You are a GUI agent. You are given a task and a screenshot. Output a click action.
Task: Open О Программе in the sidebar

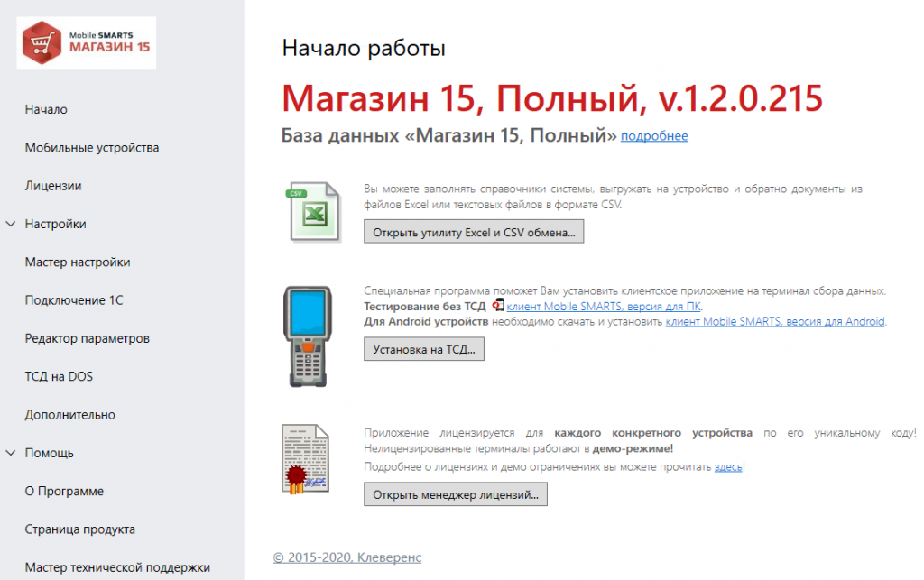click(64, 491)
